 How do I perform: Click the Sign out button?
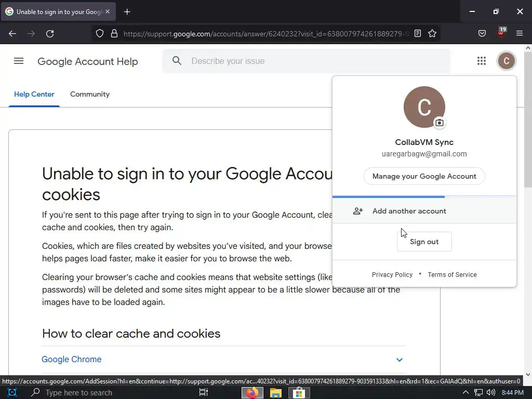424,242
